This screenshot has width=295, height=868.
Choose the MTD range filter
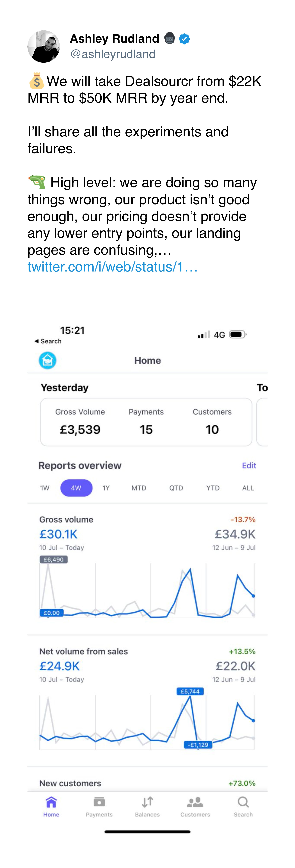(139, 488)
